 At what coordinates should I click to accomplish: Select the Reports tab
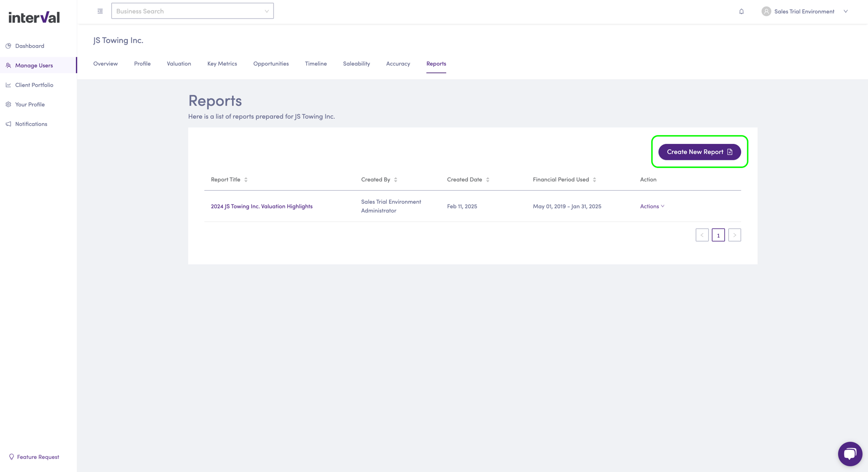click(436, 64)
